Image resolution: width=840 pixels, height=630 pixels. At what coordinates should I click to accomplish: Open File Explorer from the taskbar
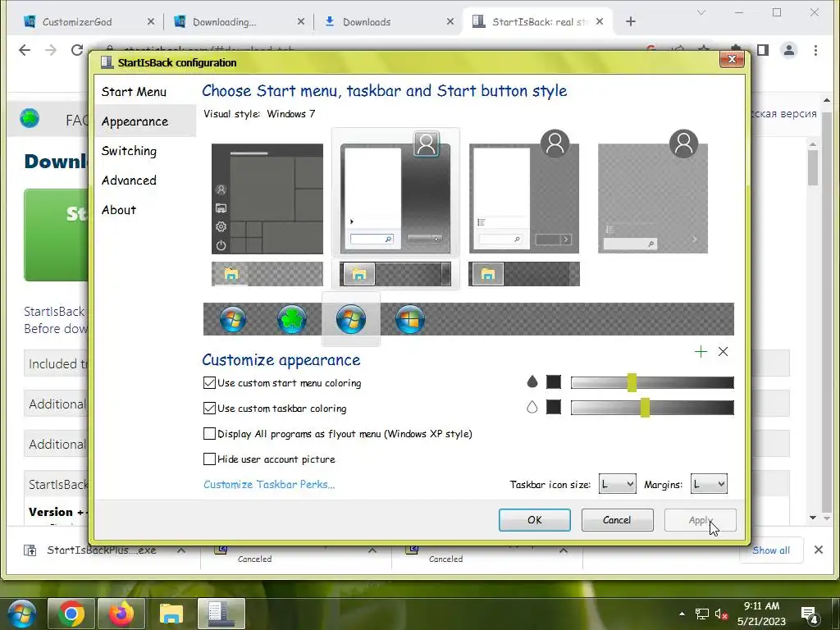point(171,614)
